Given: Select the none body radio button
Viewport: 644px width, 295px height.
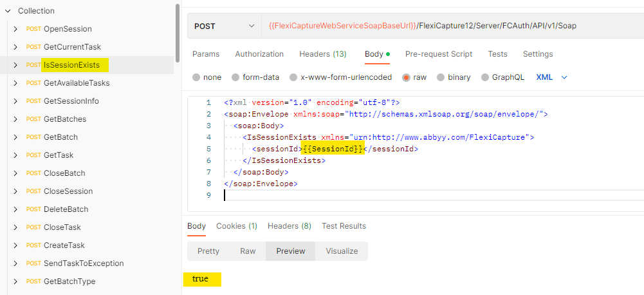Looking at the screenshot, I should [196, 77].
